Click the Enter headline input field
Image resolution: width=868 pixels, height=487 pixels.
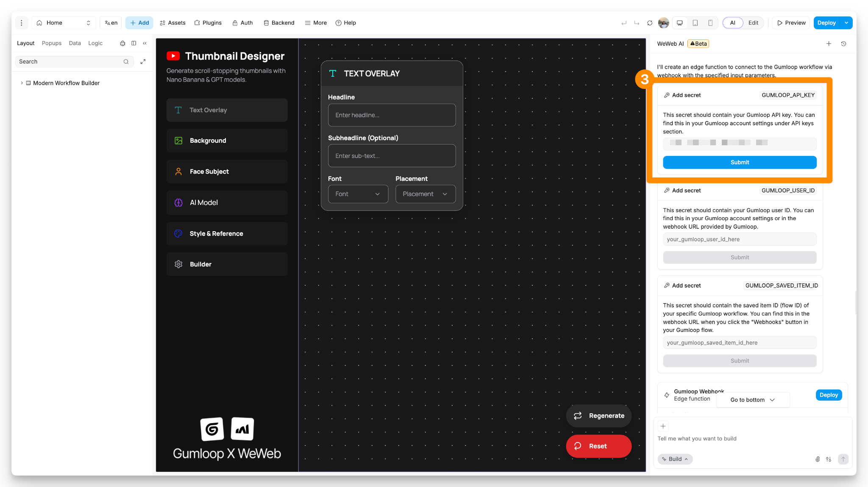coord(392,115)
